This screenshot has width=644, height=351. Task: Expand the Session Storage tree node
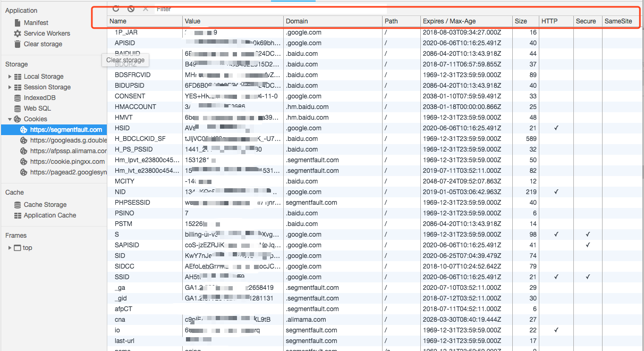(x=10, y=87)
